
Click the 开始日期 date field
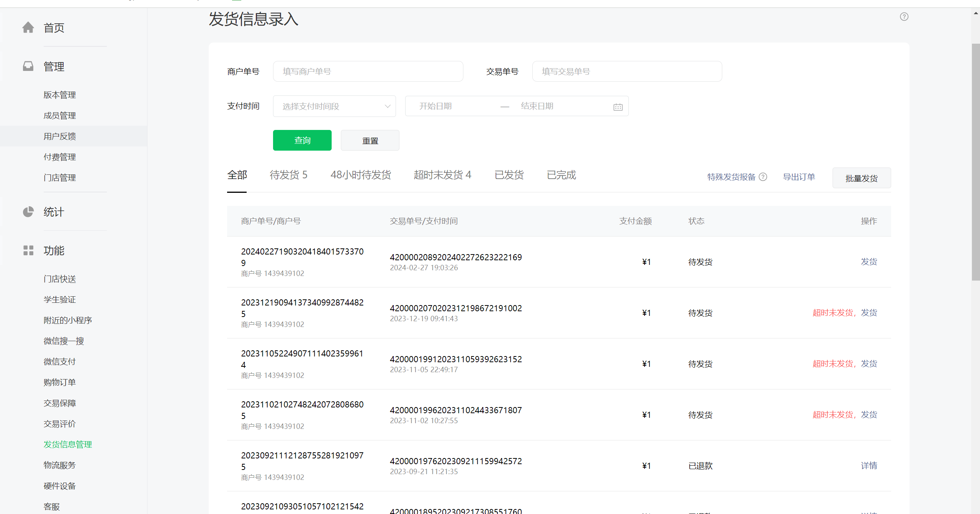452,106
